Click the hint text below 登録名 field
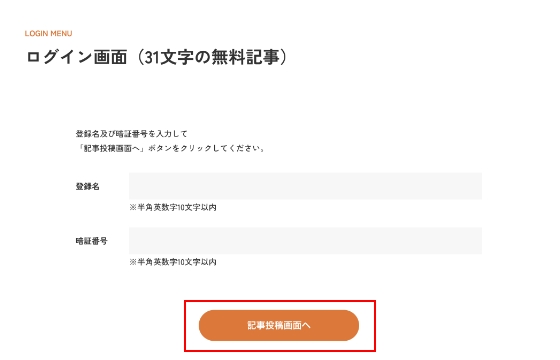This screenshot has height=360, width=560. pyautogui.click(x=173, y=208)
